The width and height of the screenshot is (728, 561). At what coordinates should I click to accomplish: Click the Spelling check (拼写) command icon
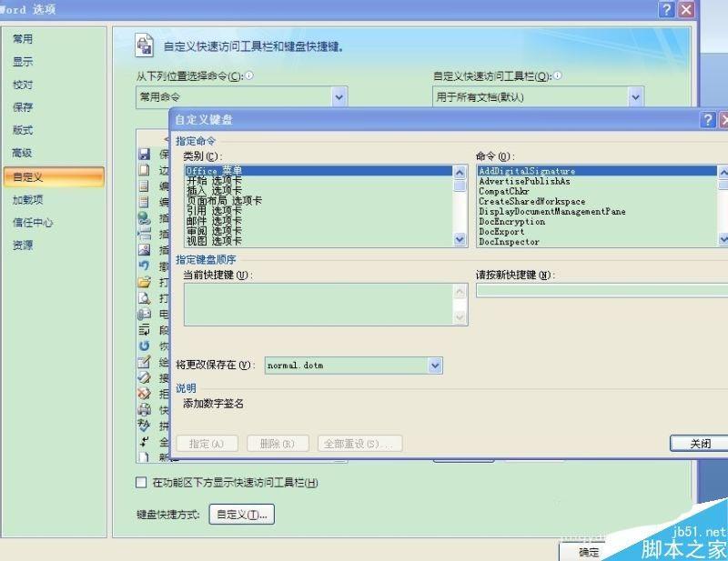[143, 423]
